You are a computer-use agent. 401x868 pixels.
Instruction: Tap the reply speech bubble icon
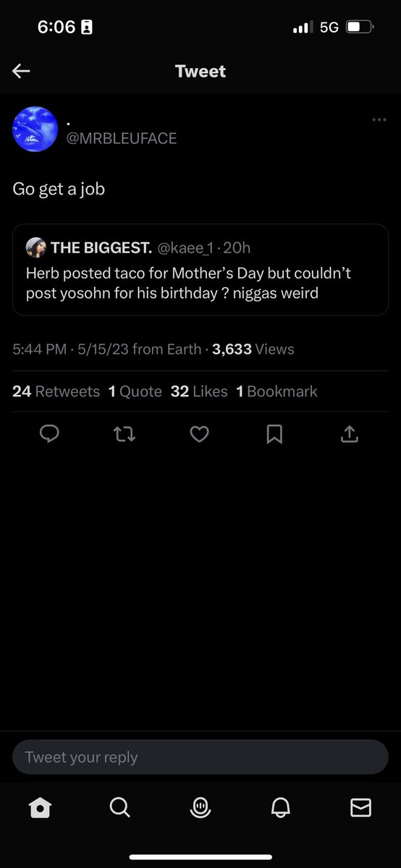49,433
